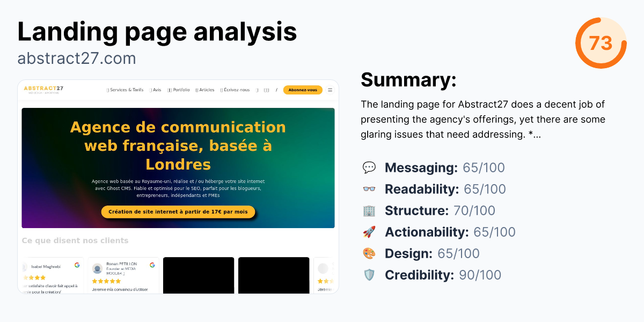The image size is (644, 322).
Task: Open the hamburger navigation menu
Action: click(x=330, y=90)
